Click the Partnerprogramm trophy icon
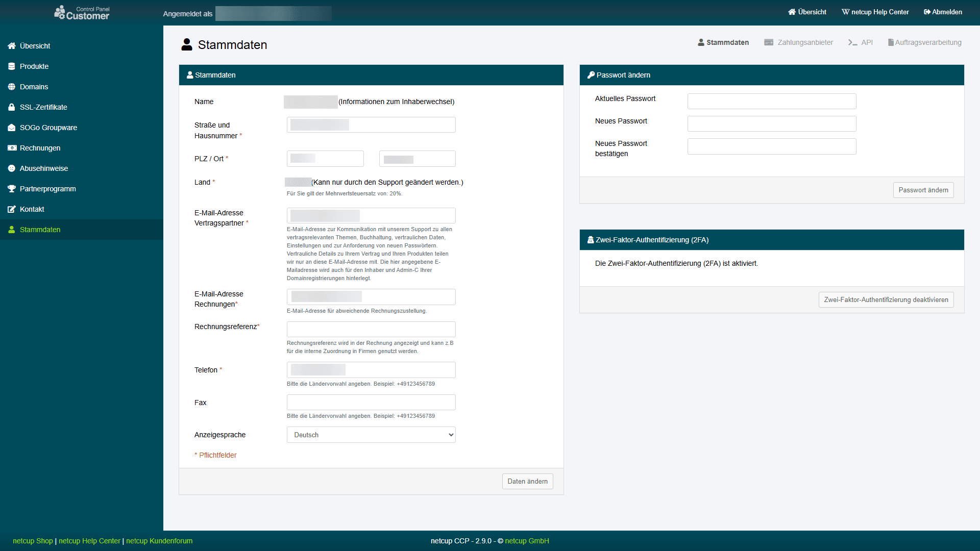 (x=12, y=189)
